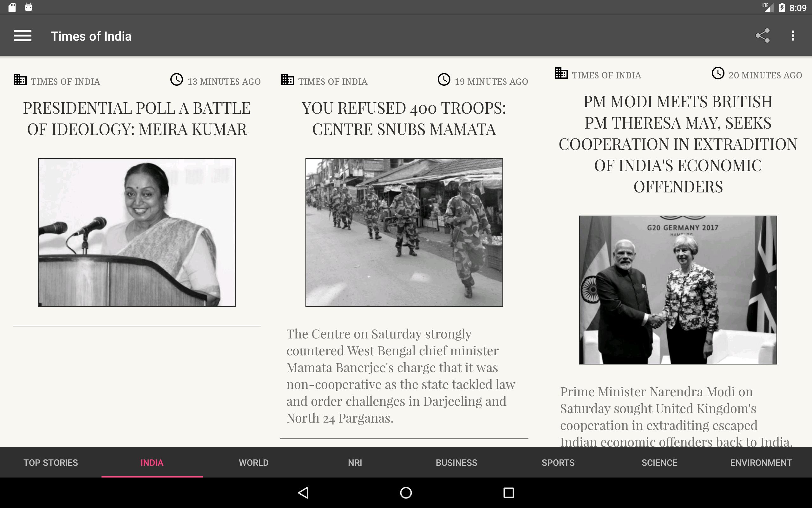Tap clock icon beside 13 minutes ago
Screen dimensions: 812x508
177,80
